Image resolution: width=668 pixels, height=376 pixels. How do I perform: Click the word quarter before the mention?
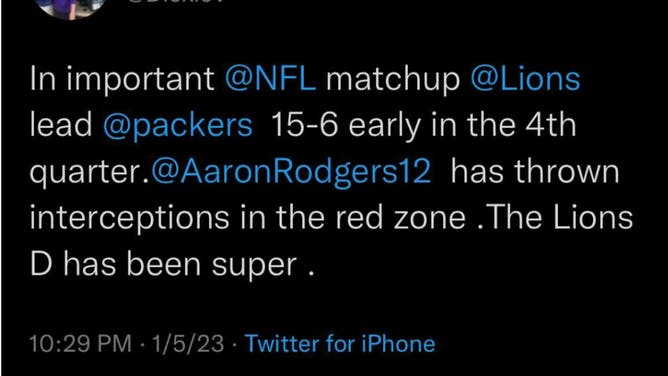click(x=87, y=174)
